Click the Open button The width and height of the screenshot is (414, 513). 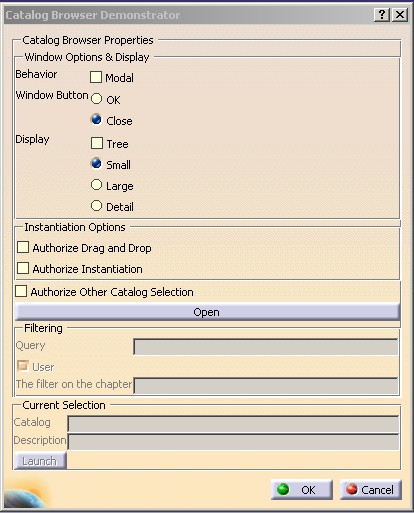click(207, 312)
